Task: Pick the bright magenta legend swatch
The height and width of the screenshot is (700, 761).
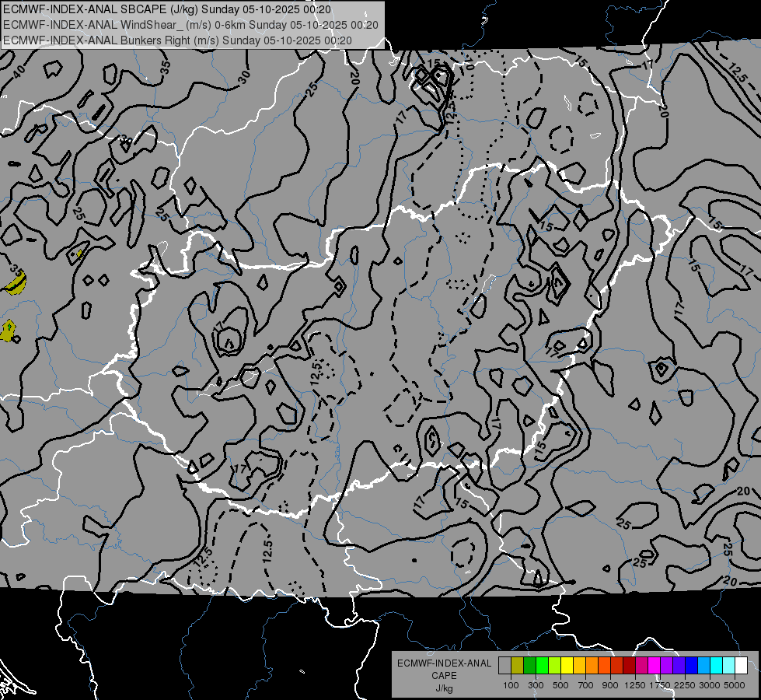Action: click(x=655, y=666)
